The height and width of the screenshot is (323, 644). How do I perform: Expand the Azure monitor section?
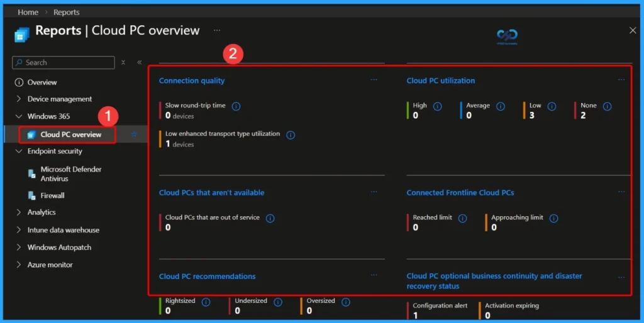(18, 265)
